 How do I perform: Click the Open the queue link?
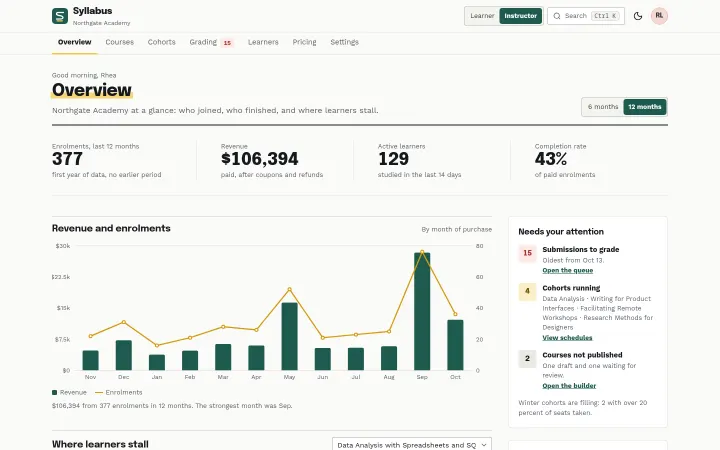click(x=568, y=270)
